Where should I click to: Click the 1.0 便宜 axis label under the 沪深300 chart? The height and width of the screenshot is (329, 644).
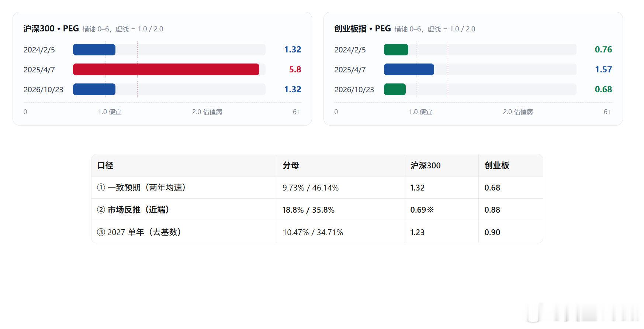click(110, 112)
